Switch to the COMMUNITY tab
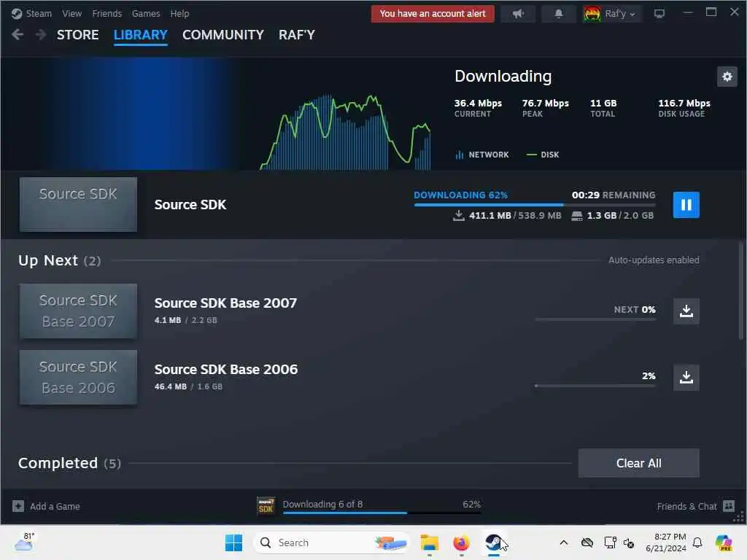747x560 pixels. pos(223,35)
